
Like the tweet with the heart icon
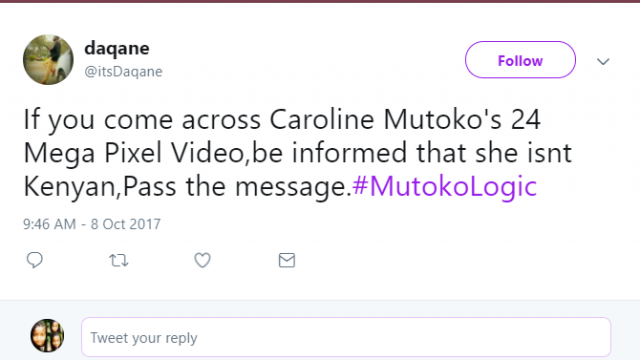202,260
